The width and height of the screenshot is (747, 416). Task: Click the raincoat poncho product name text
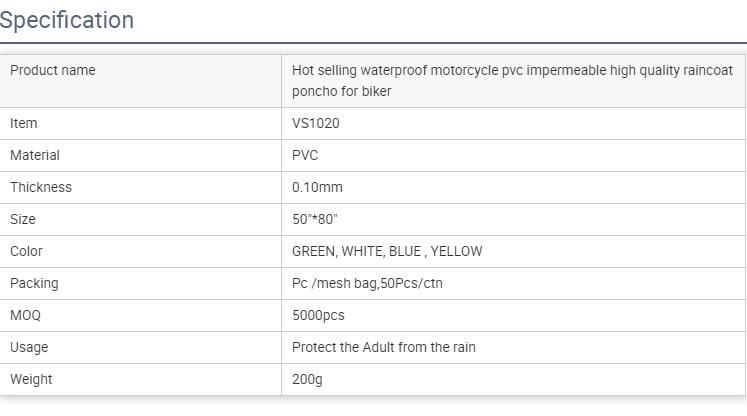click(512, 81)
